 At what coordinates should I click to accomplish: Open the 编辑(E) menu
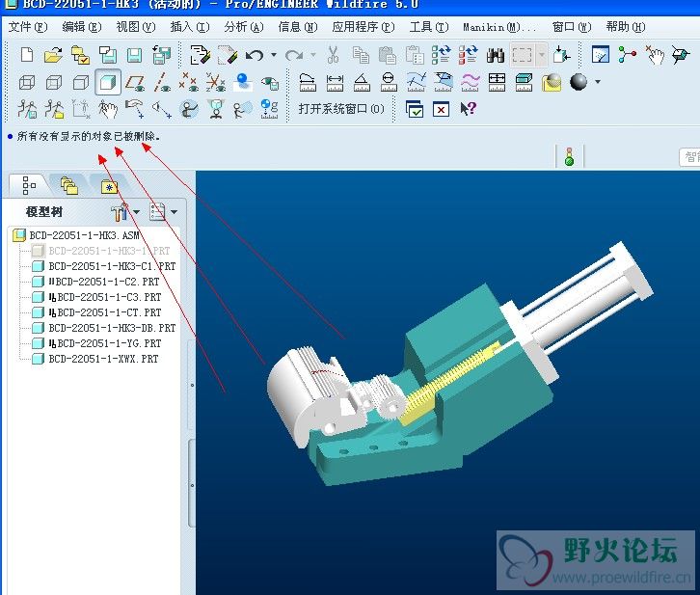[x=82, y=27]
